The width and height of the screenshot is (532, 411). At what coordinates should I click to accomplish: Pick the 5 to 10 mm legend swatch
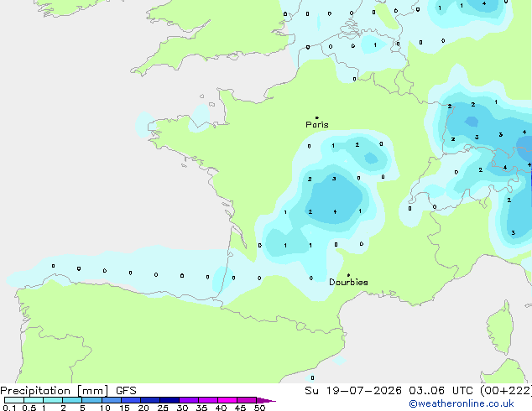[x=91, y=400]
